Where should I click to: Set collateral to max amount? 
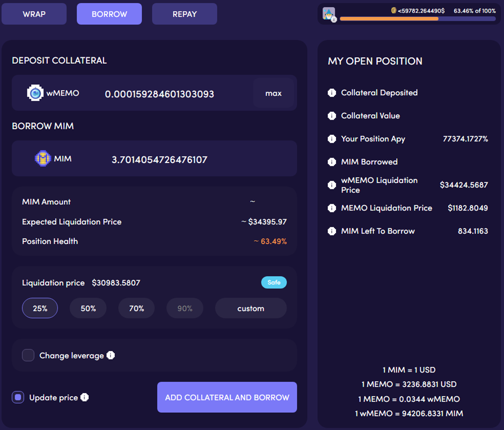pos(274,93)
